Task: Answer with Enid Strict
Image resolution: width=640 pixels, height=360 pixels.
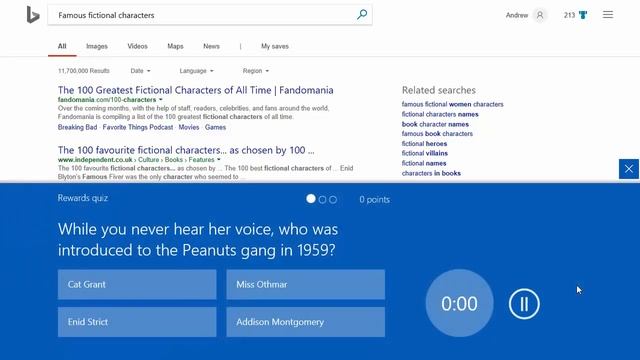Action: pyautogui.click(x=137, y=322)
